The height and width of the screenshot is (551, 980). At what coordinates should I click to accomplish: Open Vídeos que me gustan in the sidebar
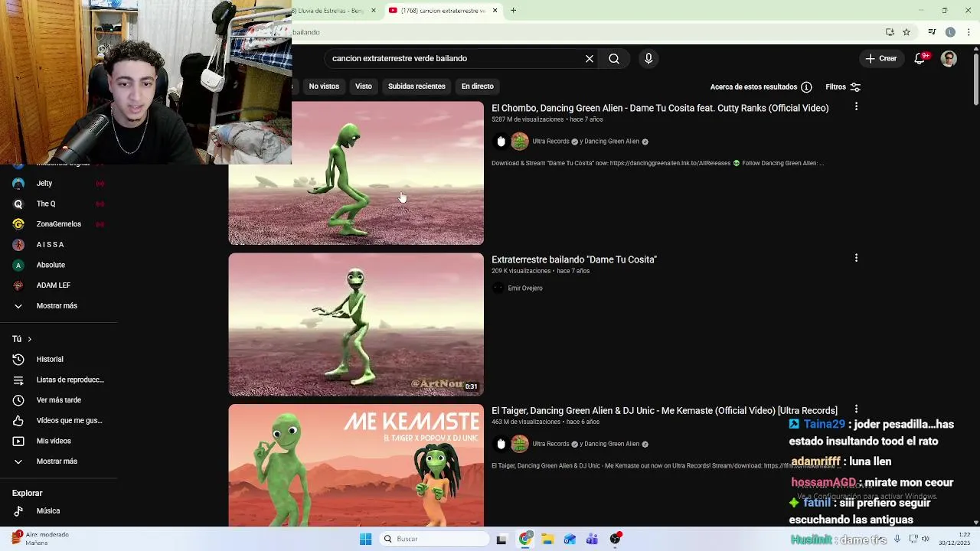point(58,420)
